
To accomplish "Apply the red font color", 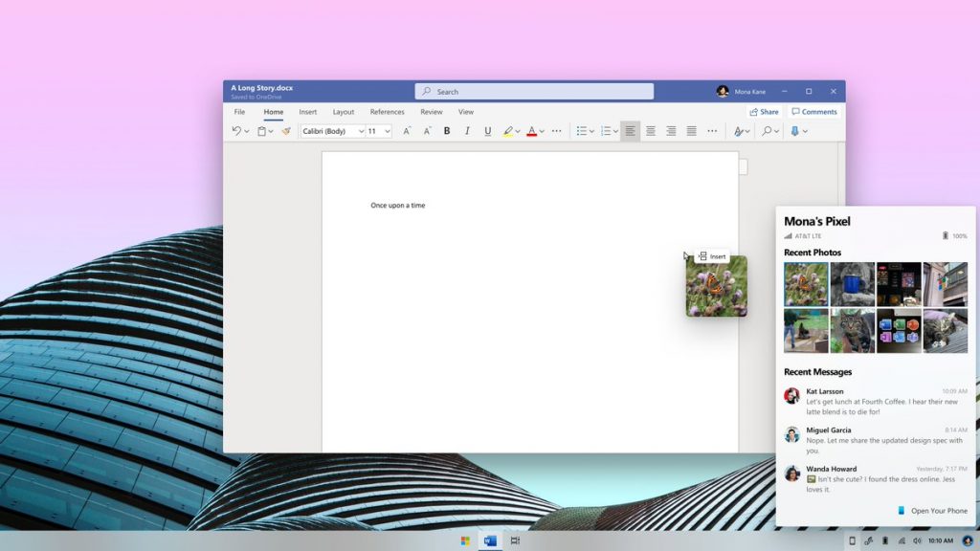I will click(x=531, y=130).
